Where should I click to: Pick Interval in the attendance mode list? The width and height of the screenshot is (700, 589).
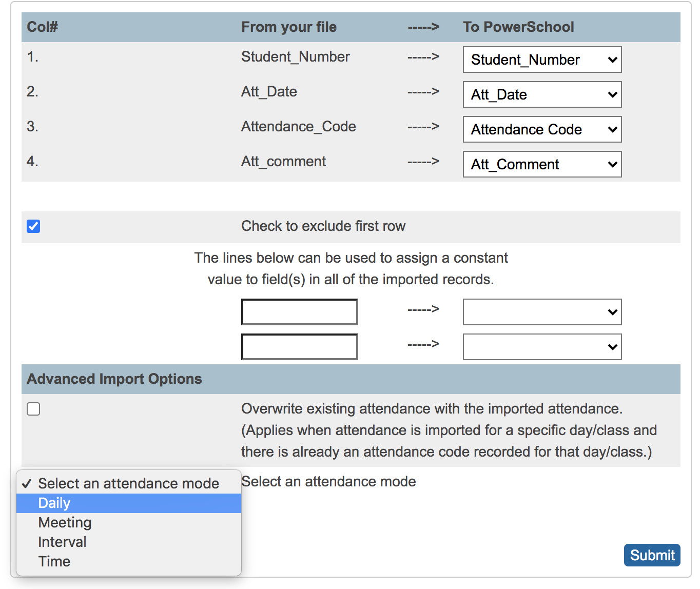pyautogui.click(x=62, y=542)
